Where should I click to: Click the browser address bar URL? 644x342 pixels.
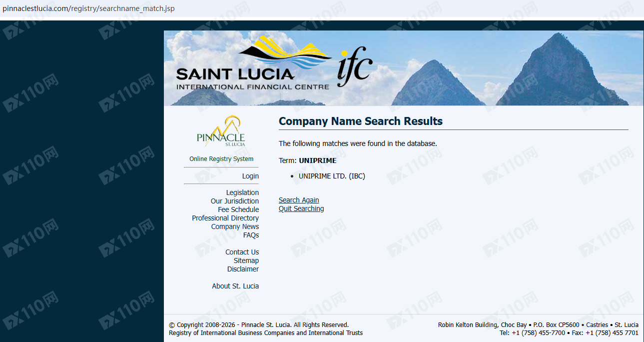[x=88, y=8]
